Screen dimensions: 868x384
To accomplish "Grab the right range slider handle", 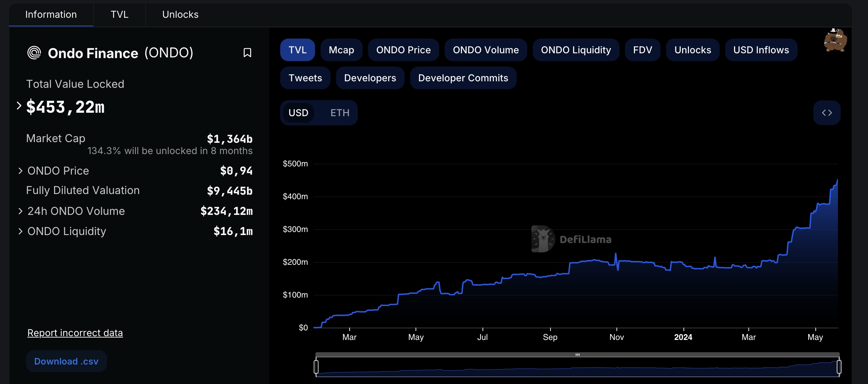I will 839,367.
